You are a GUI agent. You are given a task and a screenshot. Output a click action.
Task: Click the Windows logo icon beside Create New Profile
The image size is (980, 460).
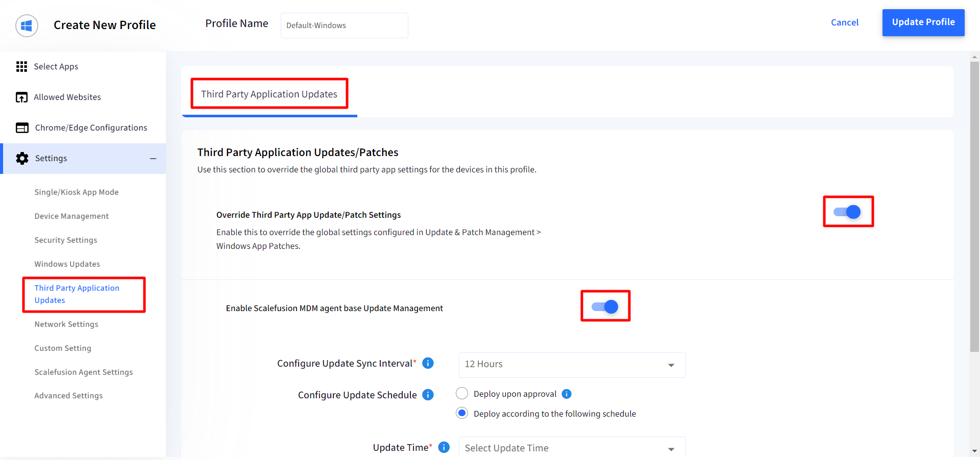(27, 25)
